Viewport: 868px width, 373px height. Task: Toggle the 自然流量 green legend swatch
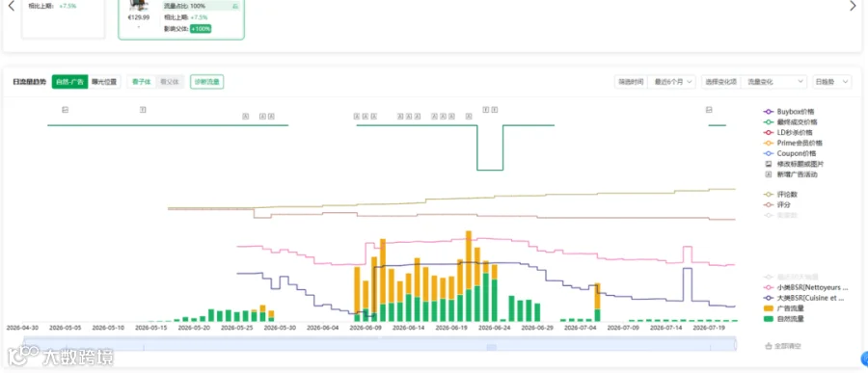tap(769, 319)
